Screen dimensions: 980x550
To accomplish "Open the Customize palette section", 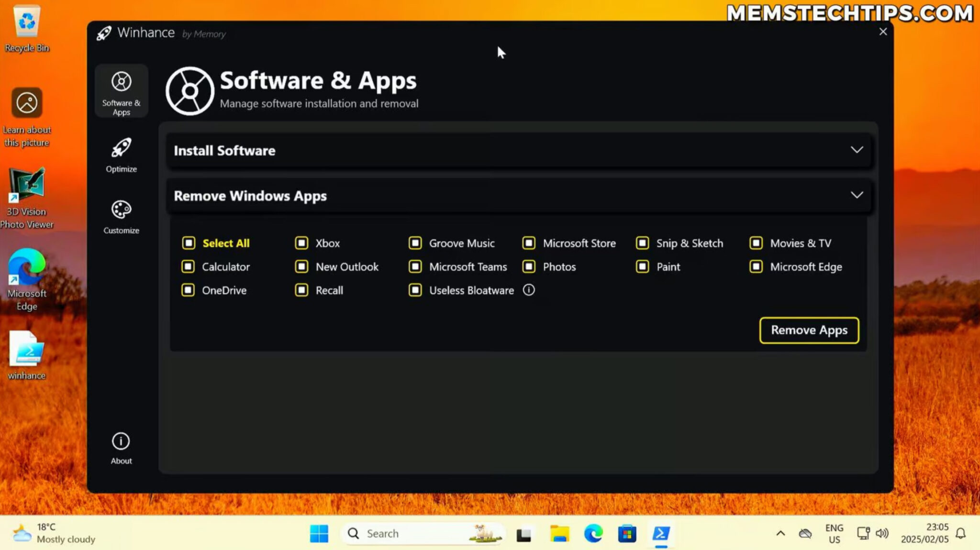I will [x=121, y=209].
